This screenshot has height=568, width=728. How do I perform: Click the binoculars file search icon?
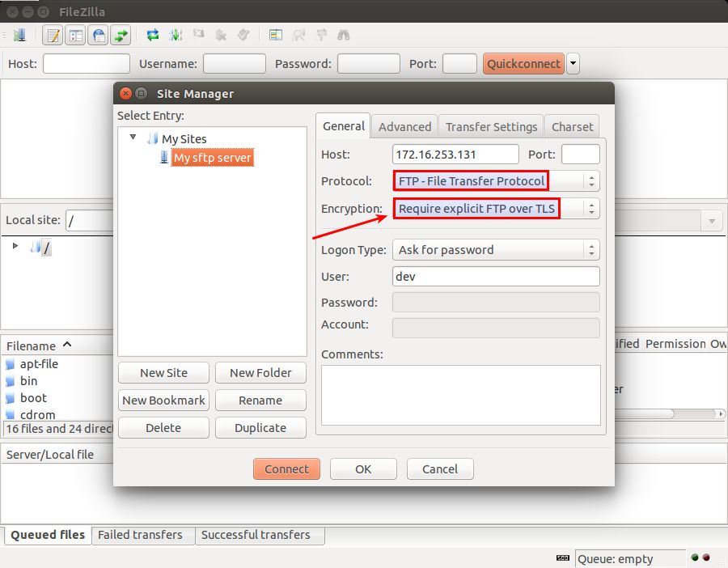[x=344, y=35]
